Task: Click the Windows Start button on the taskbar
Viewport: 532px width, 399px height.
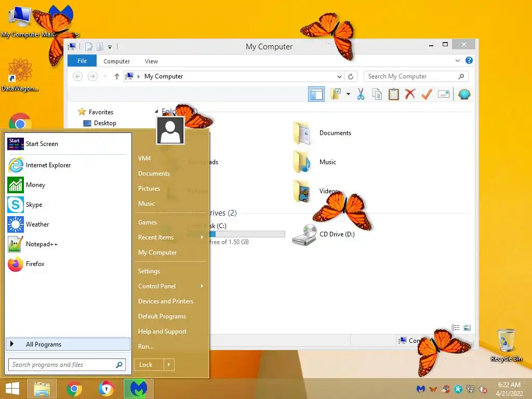Action: [x=12, y=389]
